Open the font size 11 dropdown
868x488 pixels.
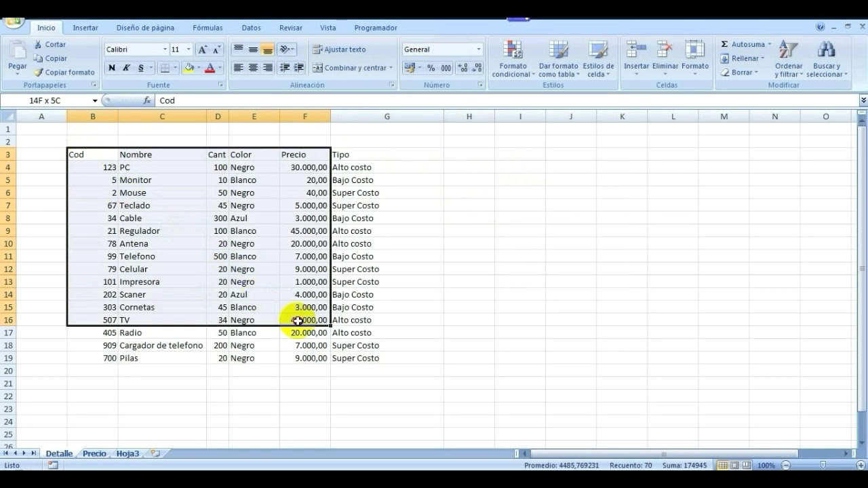tap(189, 49)
